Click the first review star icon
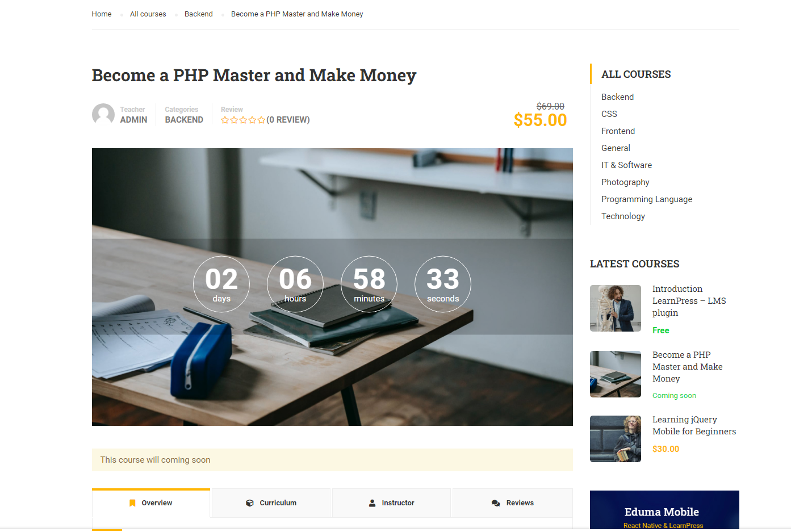 [x=225, y=120]
